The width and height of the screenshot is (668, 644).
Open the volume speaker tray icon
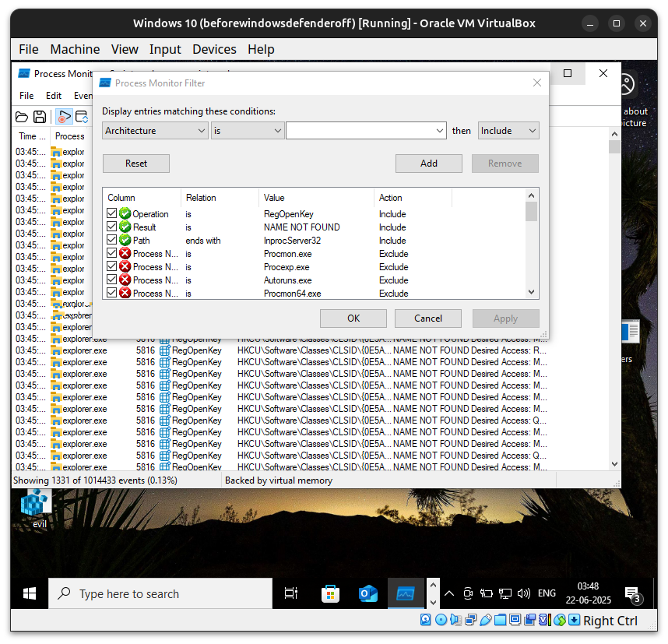click(x=524, y=593)
